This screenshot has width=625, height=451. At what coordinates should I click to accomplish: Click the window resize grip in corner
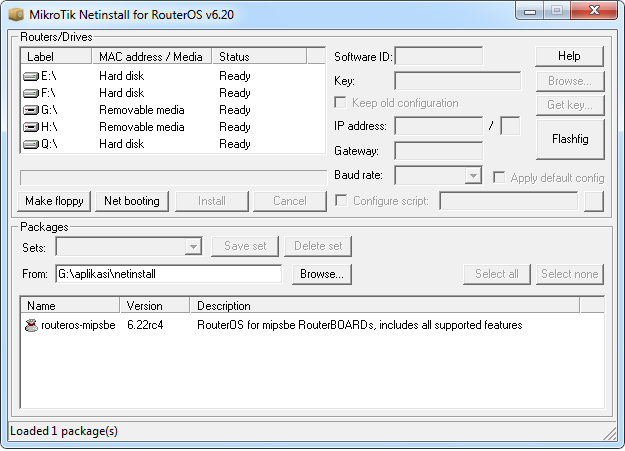coord(610,434)
